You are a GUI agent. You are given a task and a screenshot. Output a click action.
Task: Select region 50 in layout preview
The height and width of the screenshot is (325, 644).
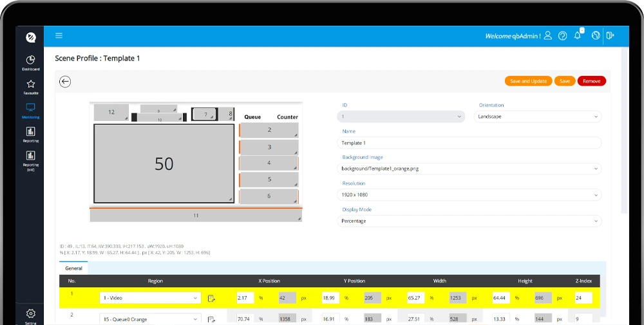164,163
